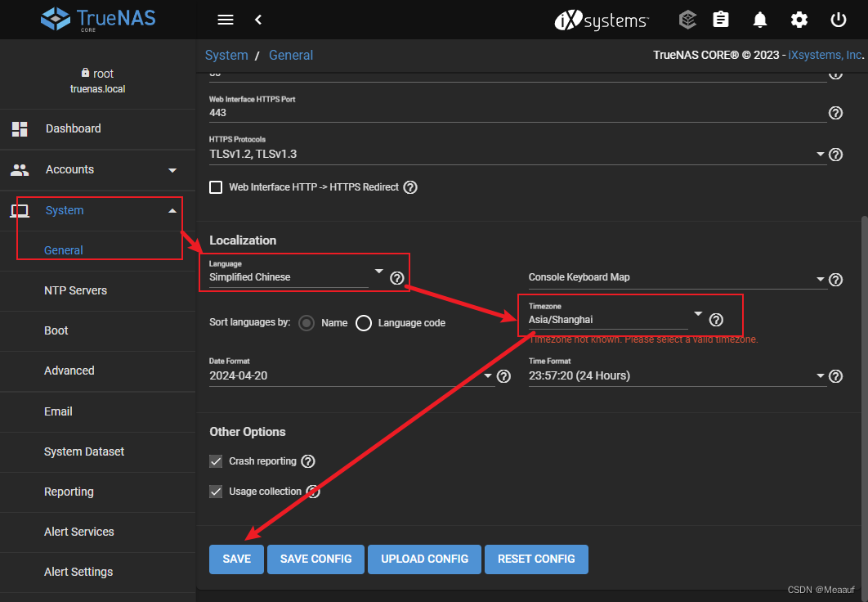Viewport: 868px width, 602px height.
Task: Click the power button icon
Action: 838,20
